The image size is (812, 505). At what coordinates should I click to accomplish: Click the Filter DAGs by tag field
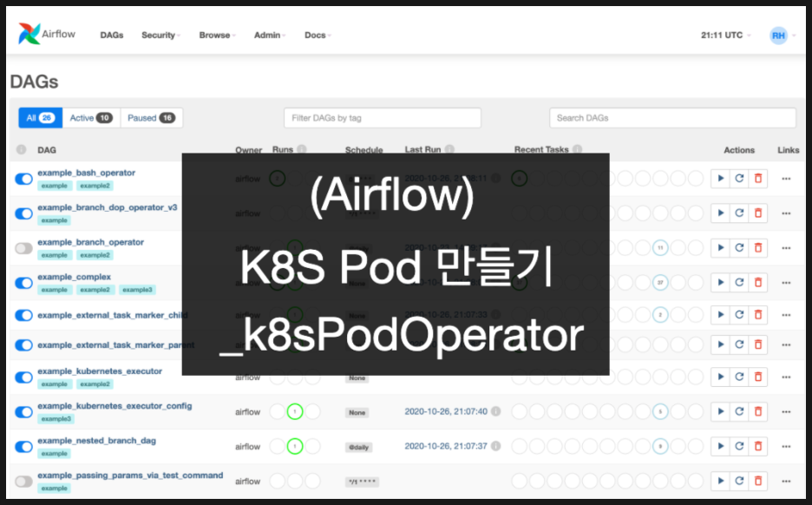tap(383, 118)
